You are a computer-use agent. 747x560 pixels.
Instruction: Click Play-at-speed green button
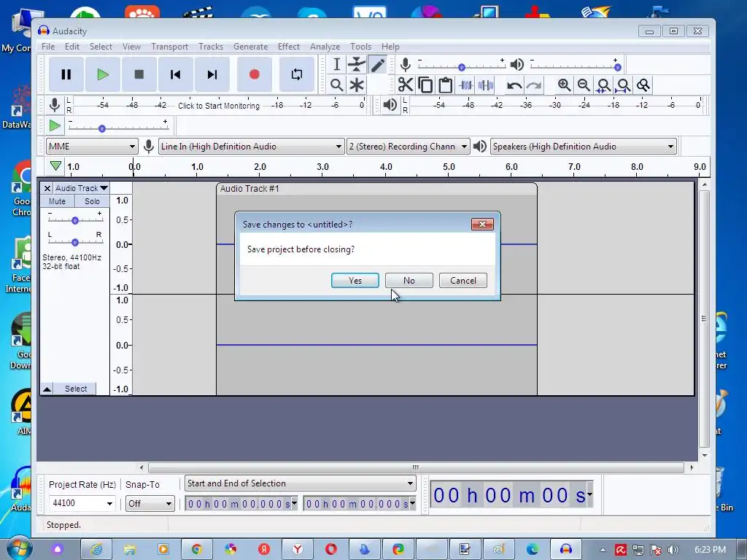[x=55, y=126]
